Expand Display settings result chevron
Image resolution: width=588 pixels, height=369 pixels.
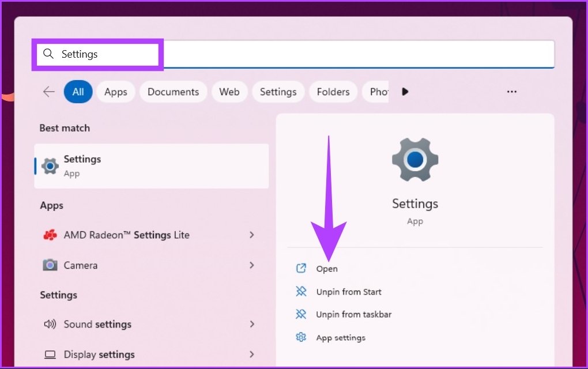coord(252,355)
